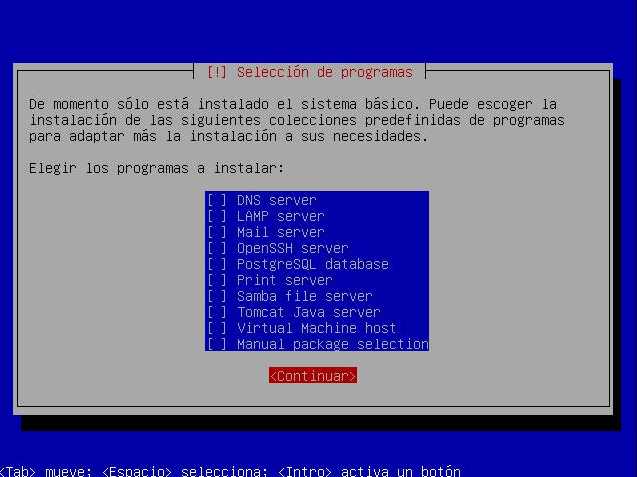Enable Virtual Machine host checkbox
The height and width of the screenshot is (477, 637).
217,328
